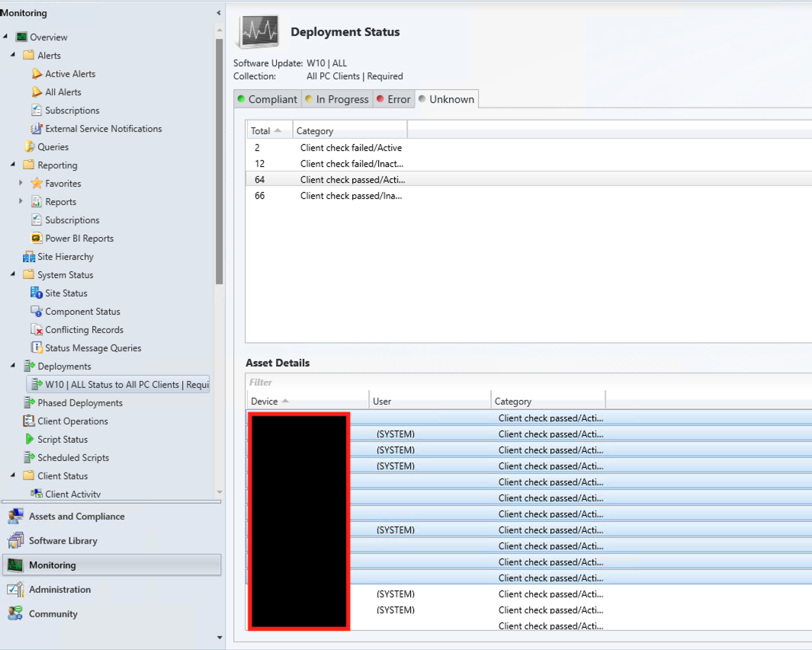The width and height of the screenshot is (812, 650).
Task: Collapse the System Status folder
Action: 13,275
